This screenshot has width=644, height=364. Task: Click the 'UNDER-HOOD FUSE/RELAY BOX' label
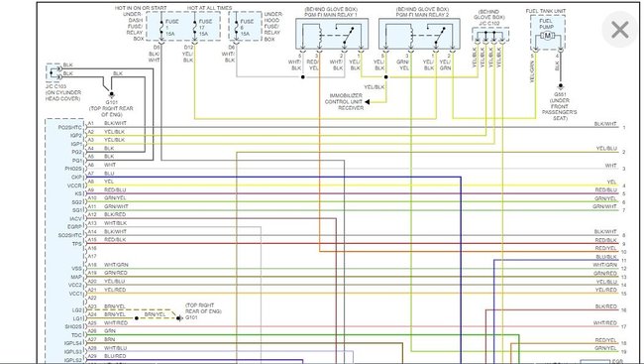pos(272,27)
